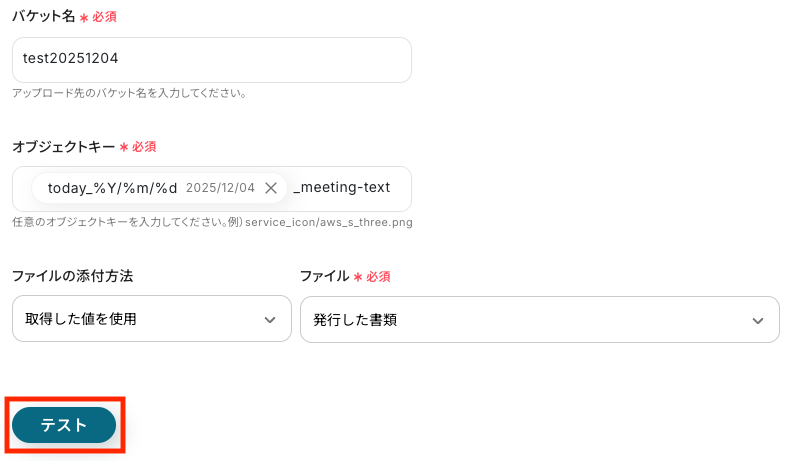
Task: Select the today_%Y/%m/%d variable chip
Action: coord(112,188)
